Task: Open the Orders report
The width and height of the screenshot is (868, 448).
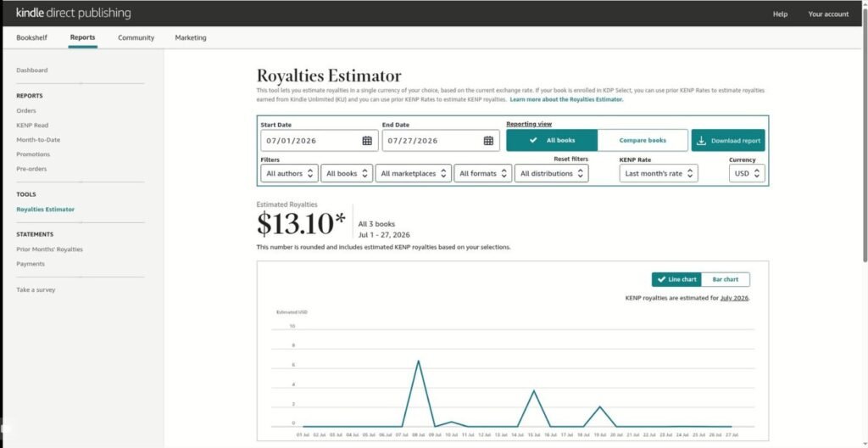Action: click(x=26, y=111)
